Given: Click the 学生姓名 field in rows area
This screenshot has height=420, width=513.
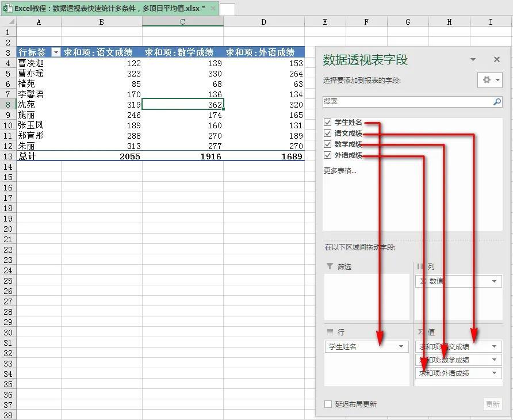Looking at the screenshot, I should (x=367, y=346).
